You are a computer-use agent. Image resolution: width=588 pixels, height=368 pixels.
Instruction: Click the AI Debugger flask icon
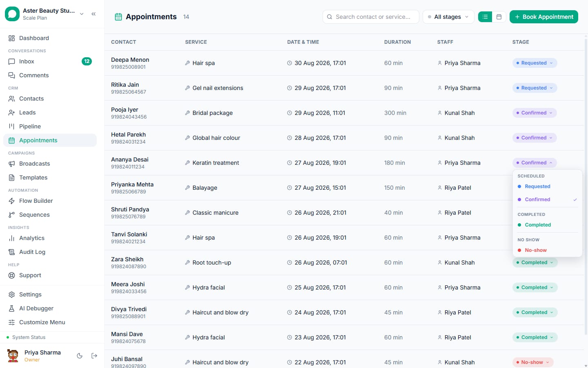11,308
